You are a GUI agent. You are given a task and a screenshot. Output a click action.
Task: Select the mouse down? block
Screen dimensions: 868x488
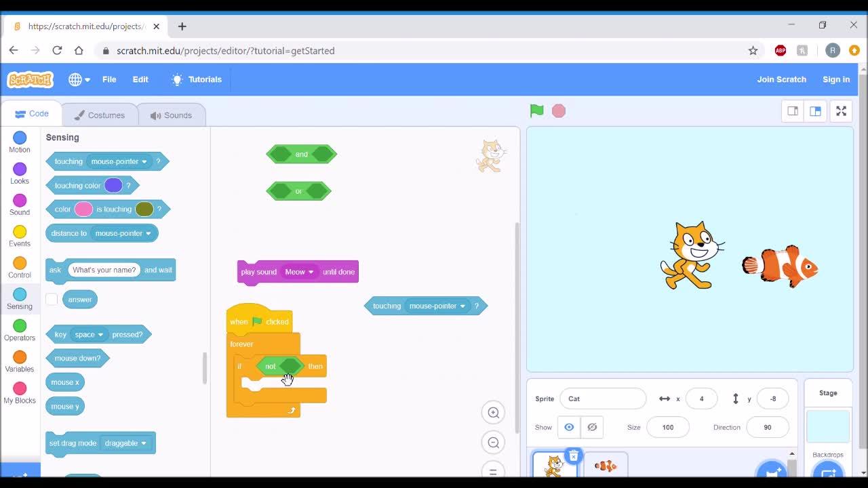(77, 358)
